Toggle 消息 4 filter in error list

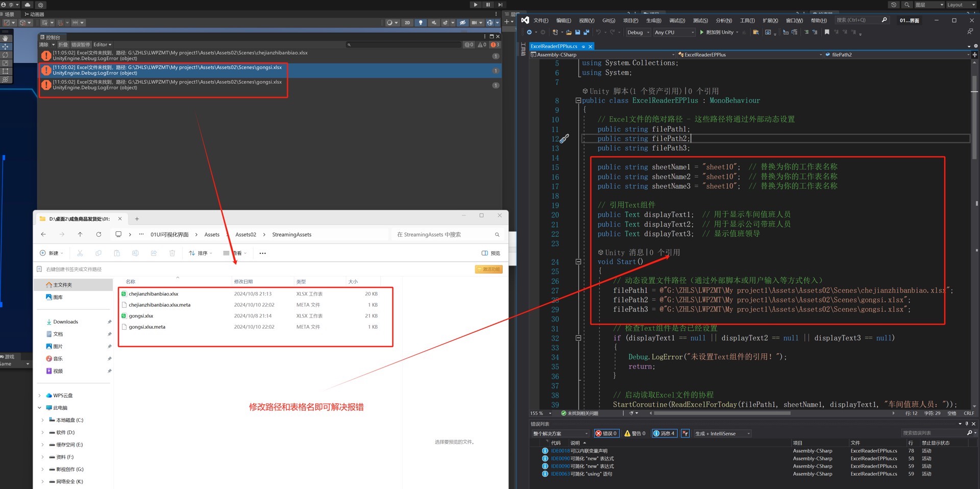tap(664, 433)
